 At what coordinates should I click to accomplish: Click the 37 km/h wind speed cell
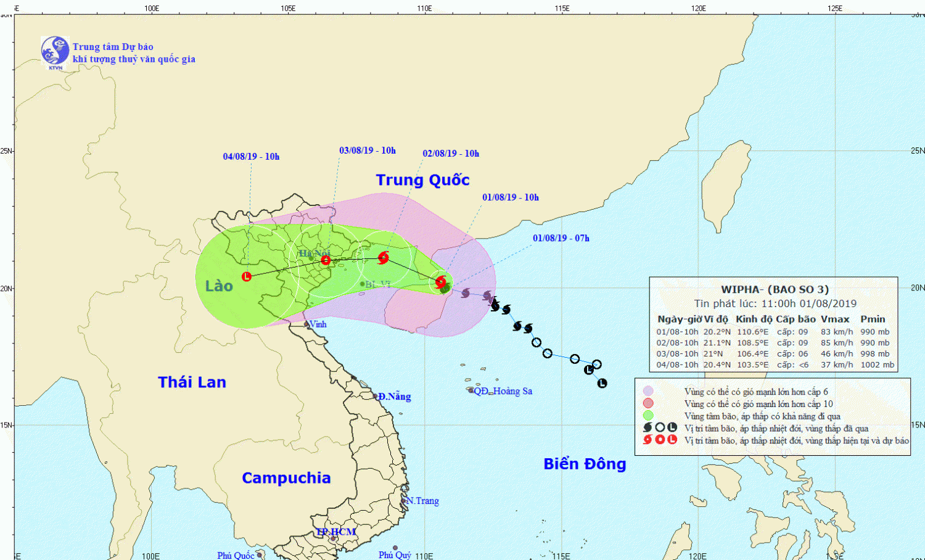(837, 365)
